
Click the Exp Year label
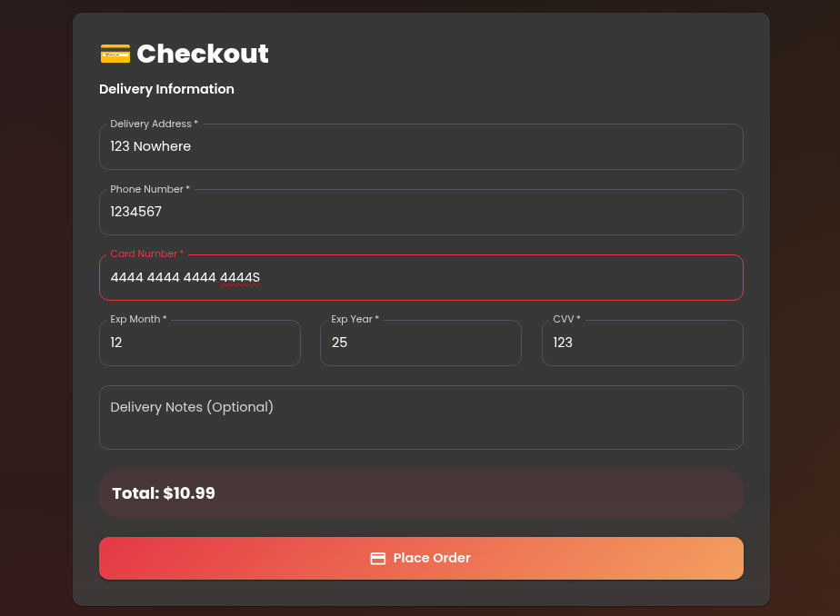[x=355, y=320]
